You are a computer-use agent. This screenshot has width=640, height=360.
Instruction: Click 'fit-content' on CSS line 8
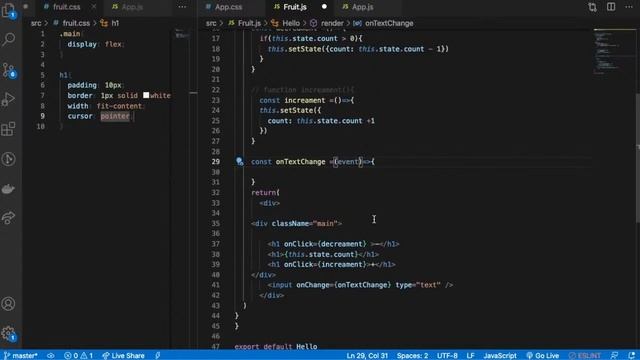tap(119, 106)
